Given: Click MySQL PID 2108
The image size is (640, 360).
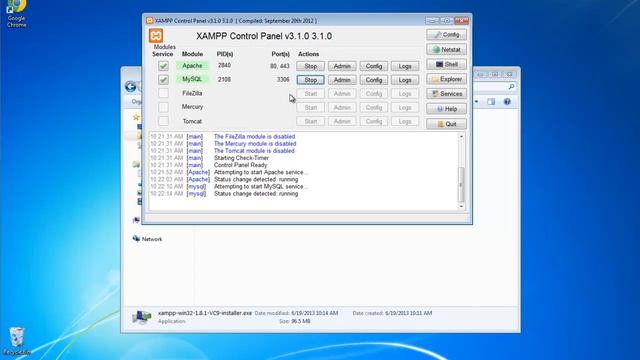Looking at the screenshot, I should coord(224,79).
